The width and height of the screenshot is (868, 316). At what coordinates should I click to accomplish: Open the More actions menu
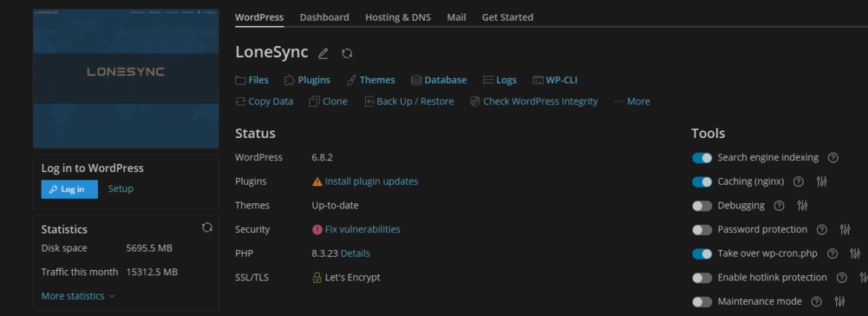coord(632,102)
